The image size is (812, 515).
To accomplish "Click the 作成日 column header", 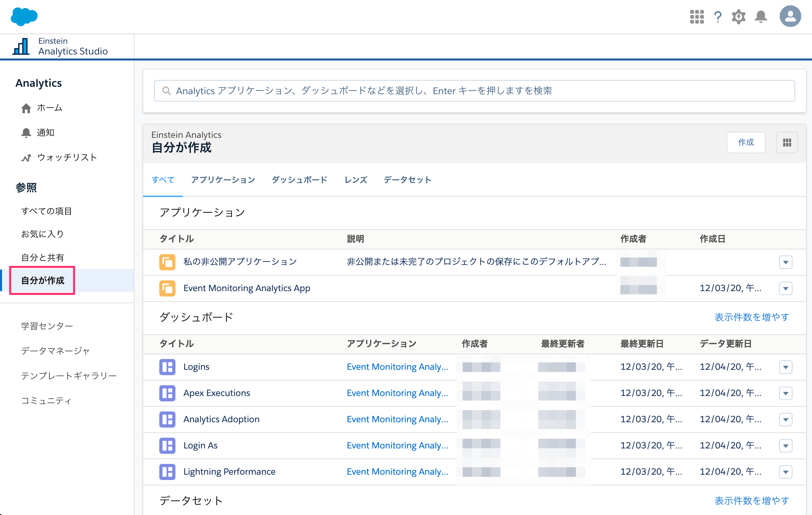I will [x=712, y=239].
